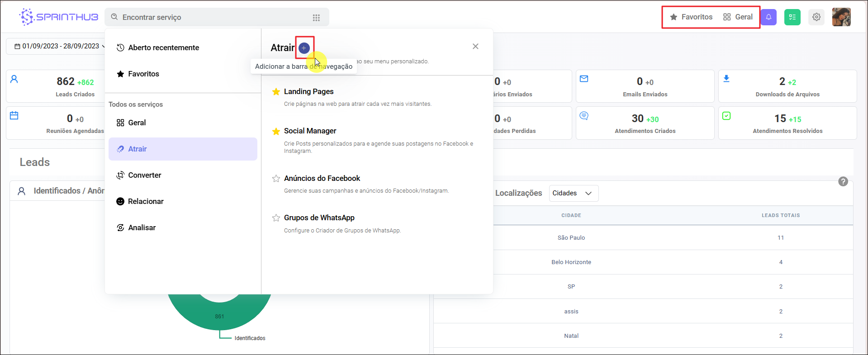Select Relacionar in the services list

pos(145,201)
